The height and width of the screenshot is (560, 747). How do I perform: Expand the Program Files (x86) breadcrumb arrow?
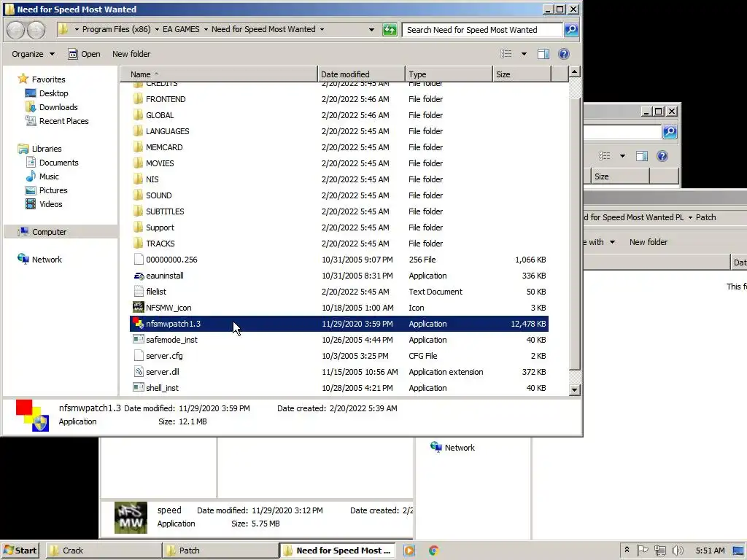tap(157, 29)
